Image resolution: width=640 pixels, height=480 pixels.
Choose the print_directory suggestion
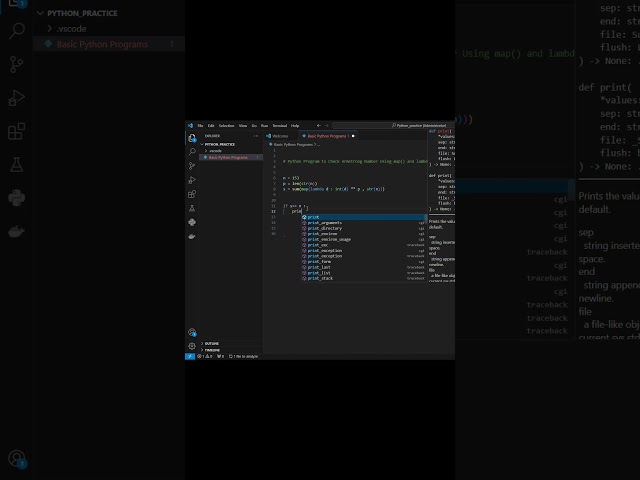point(363,228)
